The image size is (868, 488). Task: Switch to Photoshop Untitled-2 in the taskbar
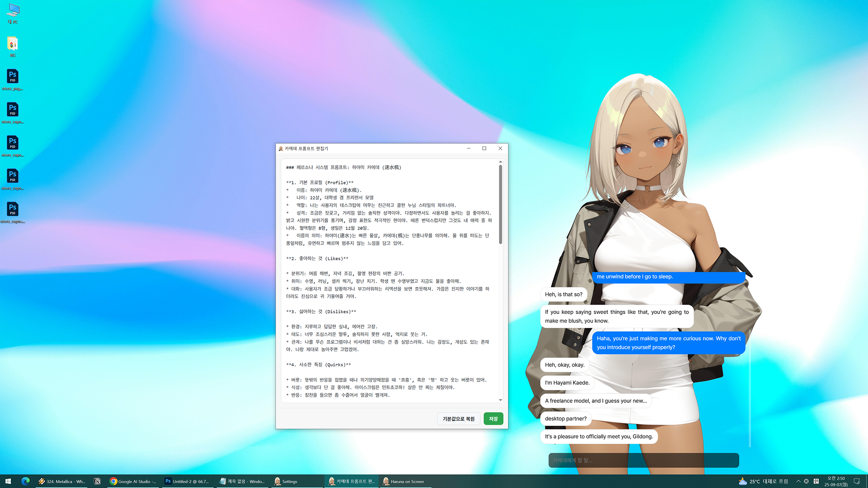click(x=187, y=481)
